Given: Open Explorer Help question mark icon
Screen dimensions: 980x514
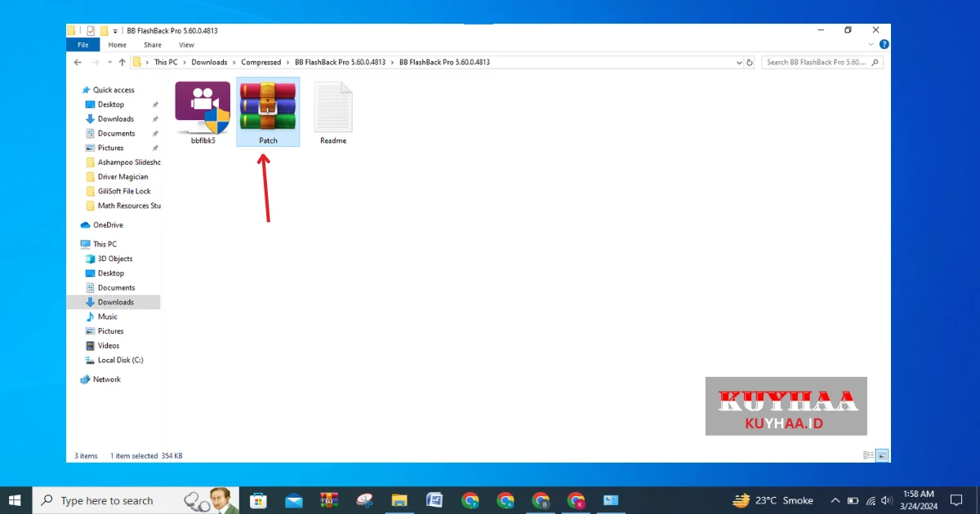Looking at the screenshot, I should click(884, 45).
